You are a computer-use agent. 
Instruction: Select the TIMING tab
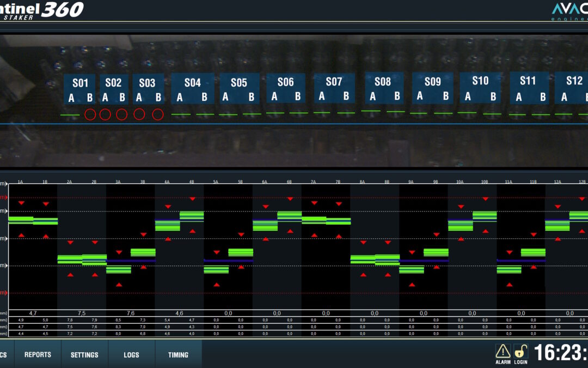[178, 354]
